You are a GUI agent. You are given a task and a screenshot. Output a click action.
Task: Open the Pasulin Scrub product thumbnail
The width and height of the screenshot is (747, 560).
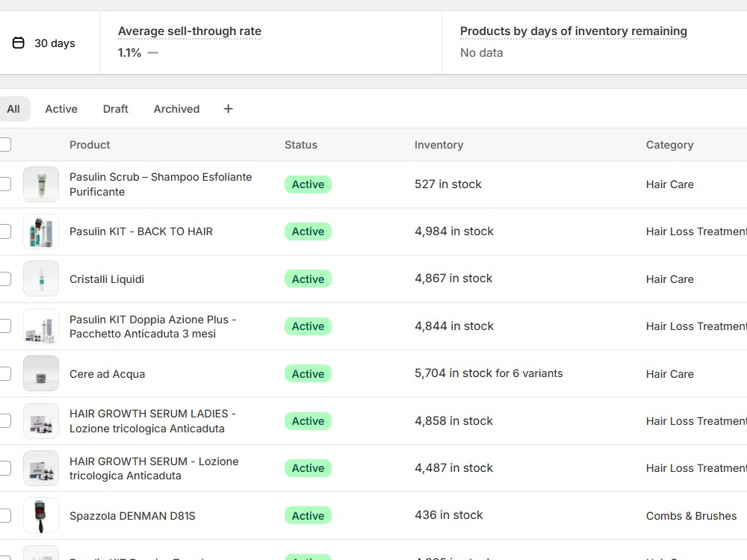point(41,184)
